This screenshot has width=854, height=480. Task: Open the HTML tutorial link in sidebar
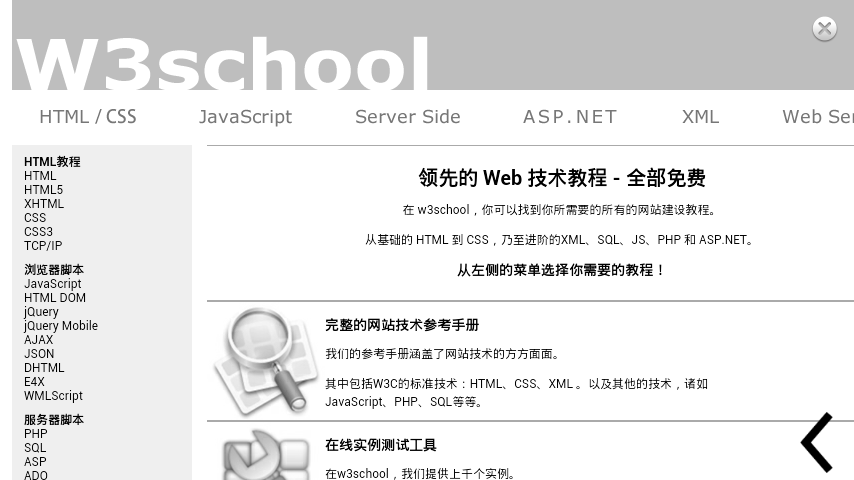click(x=40, y=176)
